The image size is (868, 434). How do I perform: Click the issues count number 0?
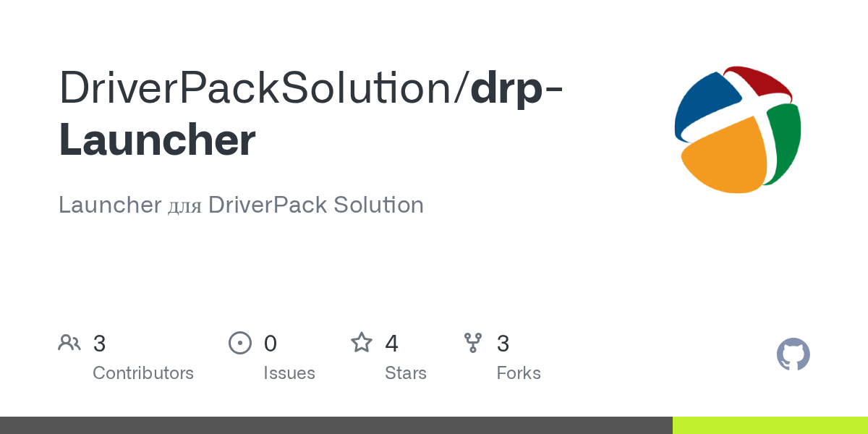(x=270, y=343)
